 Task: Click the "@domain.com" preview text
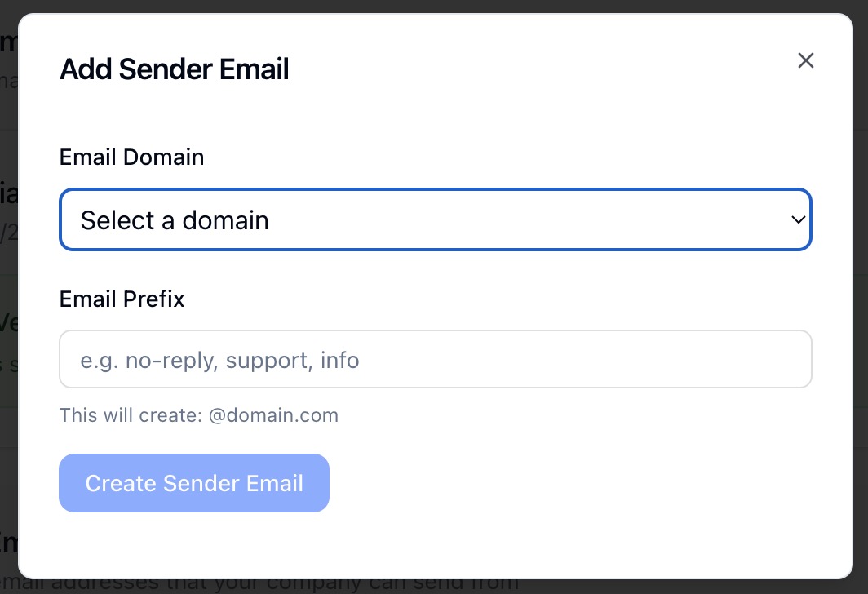pyautogui.click(x=273, y=415)
